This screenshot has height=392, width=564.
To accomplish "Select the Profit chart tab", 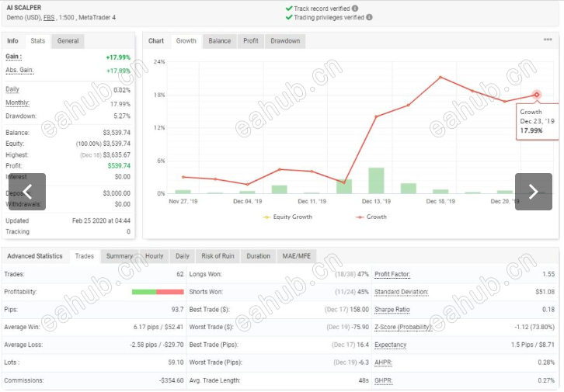I will click(x=251, y=41).
